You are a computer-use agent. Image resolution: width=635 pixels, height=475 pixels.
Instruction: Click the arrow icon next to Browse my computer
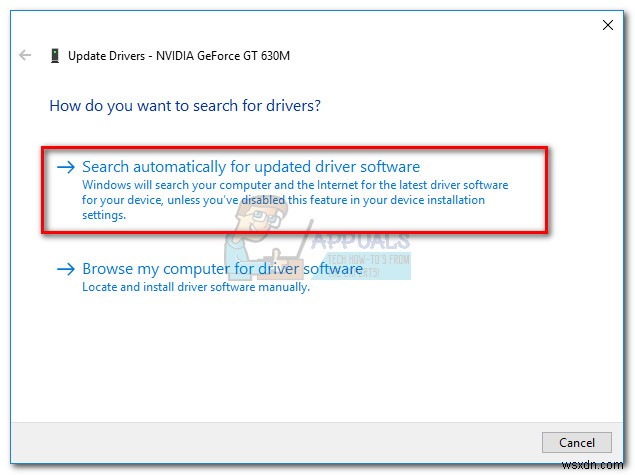click(66, 269)
